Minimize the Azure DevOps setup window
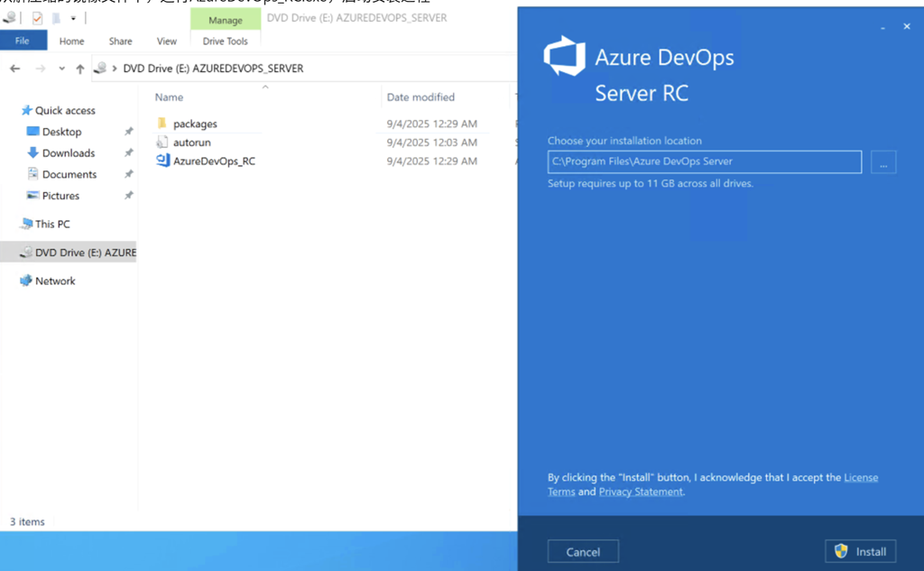Screen dimensions: 924x571 click(x=882, y=27)
